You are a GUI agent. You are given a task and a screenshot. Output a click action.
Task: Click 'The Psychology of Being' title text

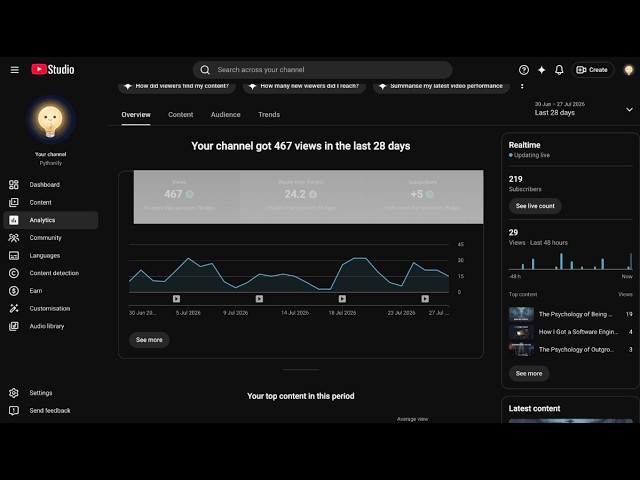point(575,314)
